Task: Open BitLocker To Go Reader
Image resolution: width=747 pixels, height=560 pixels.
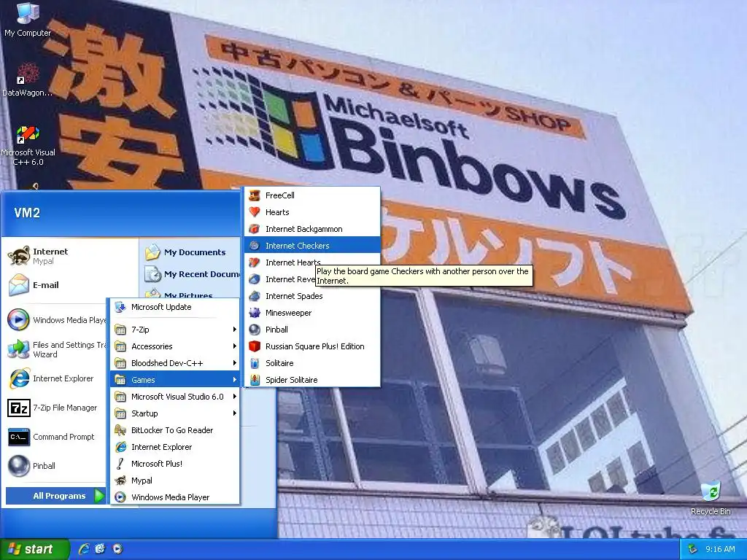Action: (175, 430)
